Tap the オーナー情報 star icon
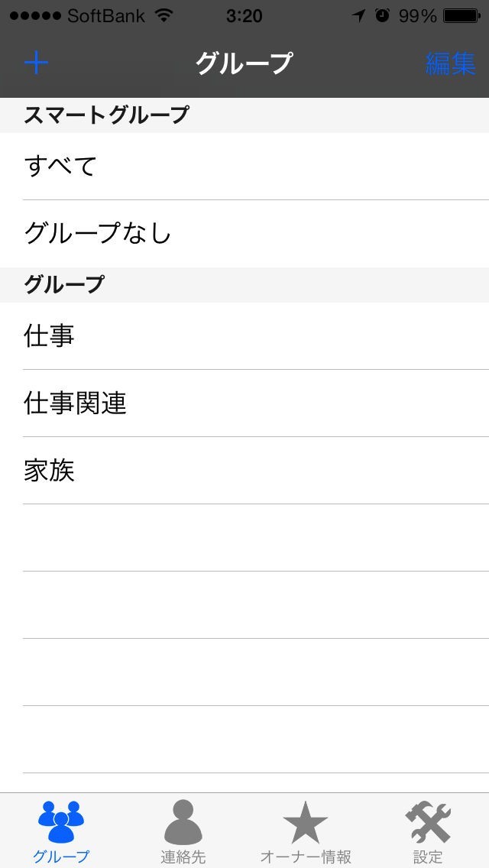Viewport: 489px width, 868px height. [306, 821]
